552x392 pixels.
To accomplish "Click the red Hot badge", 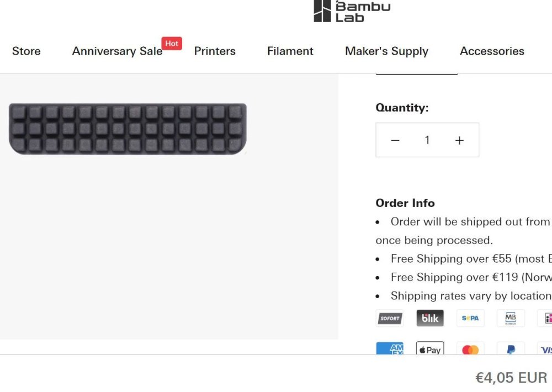I will coord(172,43).
